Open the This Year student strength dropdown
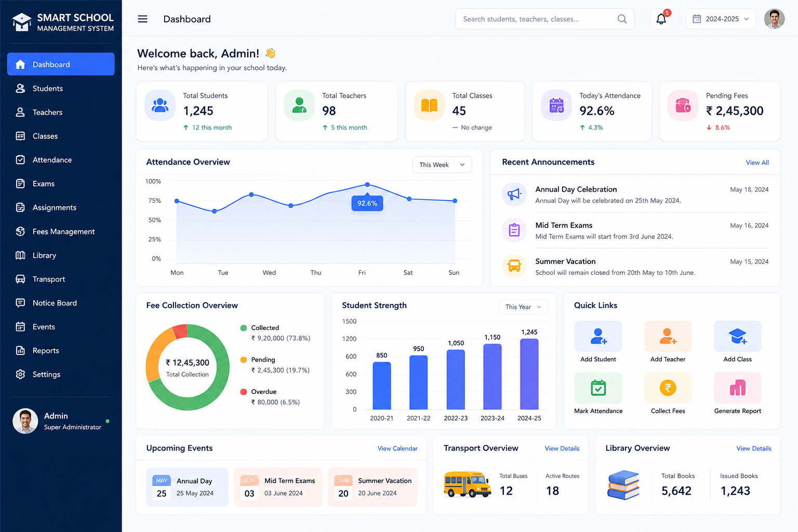 click(523, 307)
